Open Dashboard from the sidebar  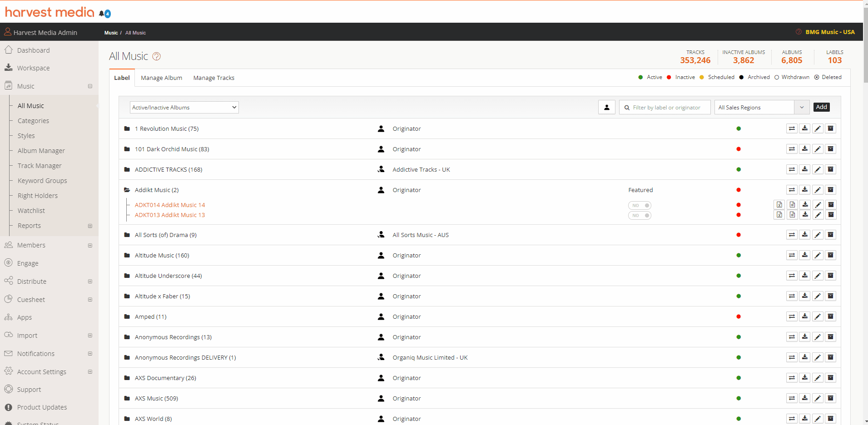click(33, 50)
